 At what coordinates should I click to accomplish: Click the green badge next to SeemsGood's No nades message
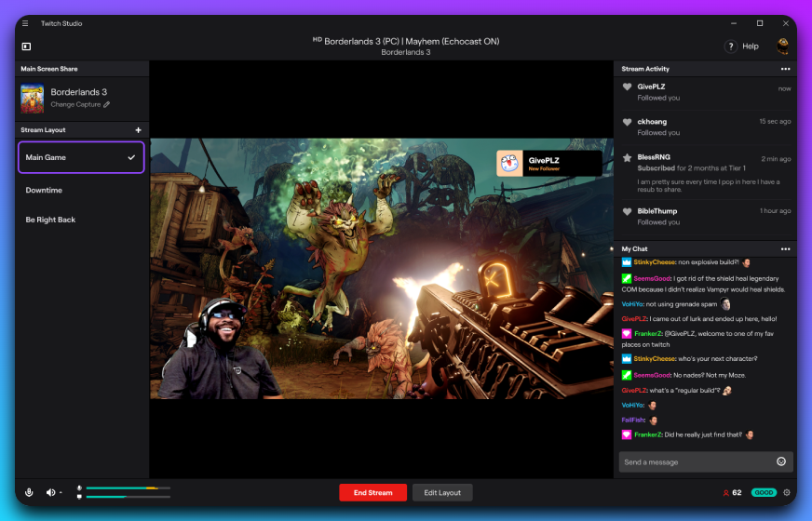(x=626, y=375)
